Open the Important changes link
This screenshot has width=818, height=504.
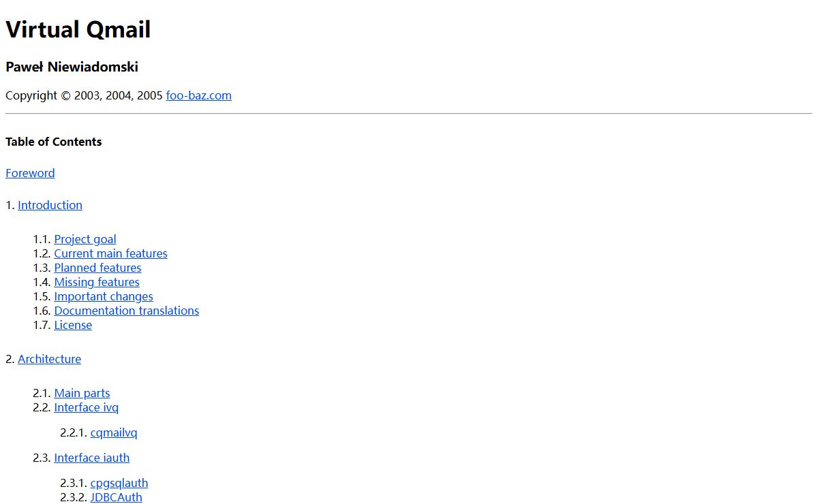[x=104, y=296]
